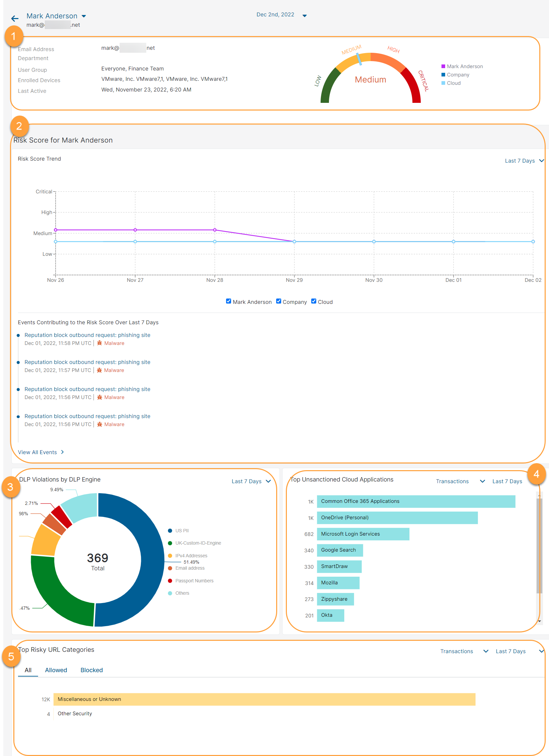Image resolution: width=549 pixels, height=756 pixels.
Task: Click the Passport Numbers legend dot
Action: coord(170,580)
